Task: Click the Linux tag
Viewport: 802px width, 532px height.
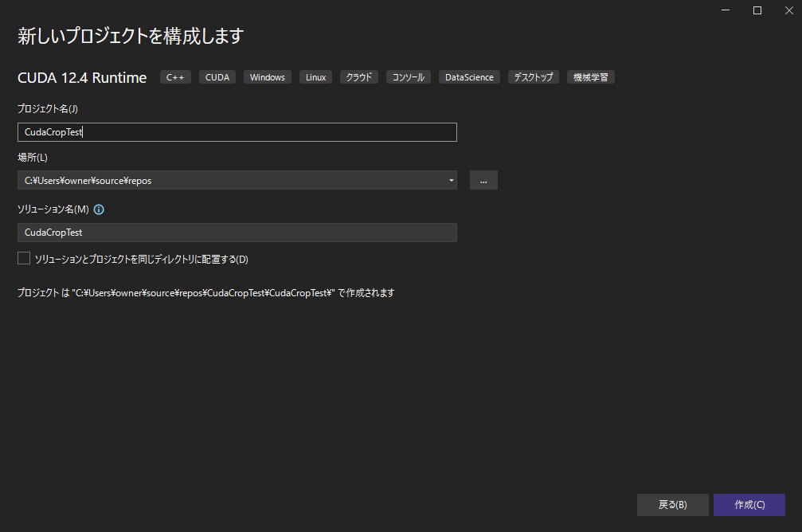Action: [x=315, y=77]
